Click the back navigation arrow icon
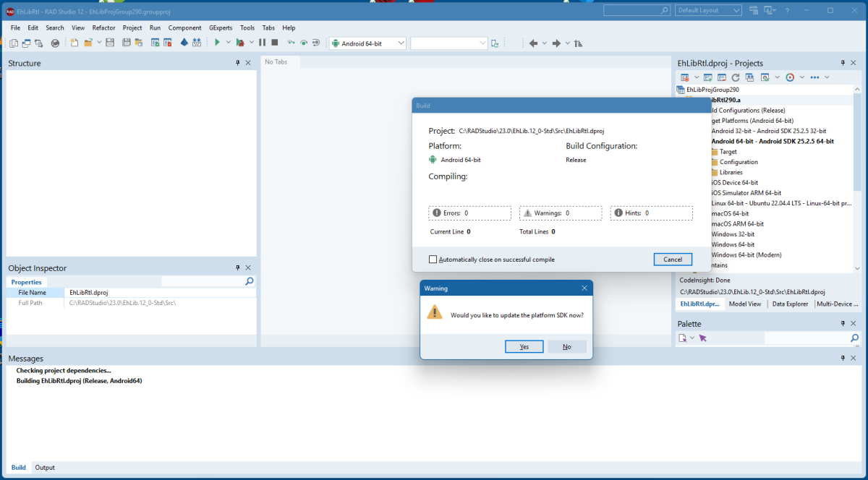 point(533,43)
